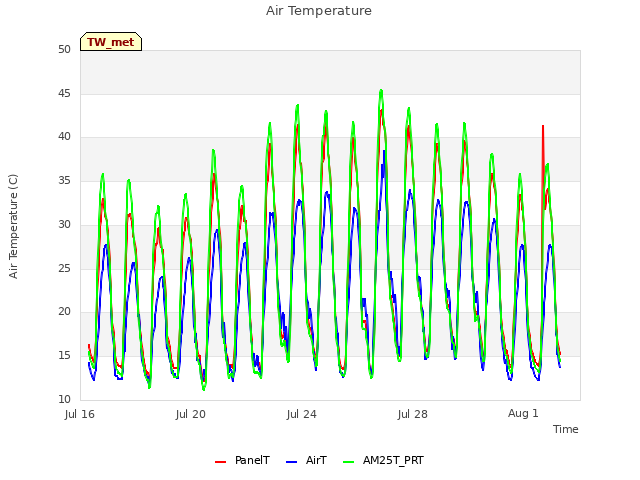The width and height of the screenshot is (640, 480).
Task: Click the 20 y-axis tick label
Action: [x=64, y=312]
